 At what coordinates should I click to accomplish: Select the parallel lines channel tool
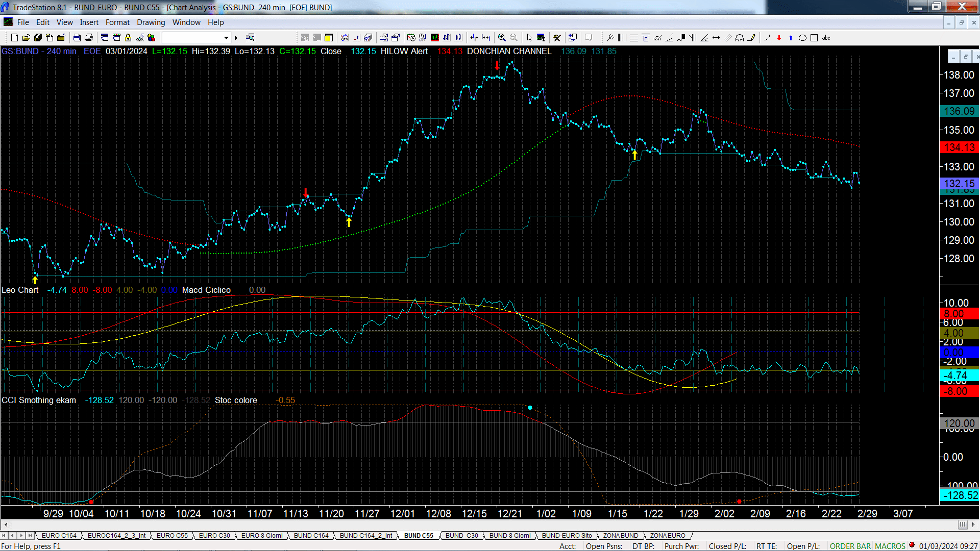coord(728,38)
